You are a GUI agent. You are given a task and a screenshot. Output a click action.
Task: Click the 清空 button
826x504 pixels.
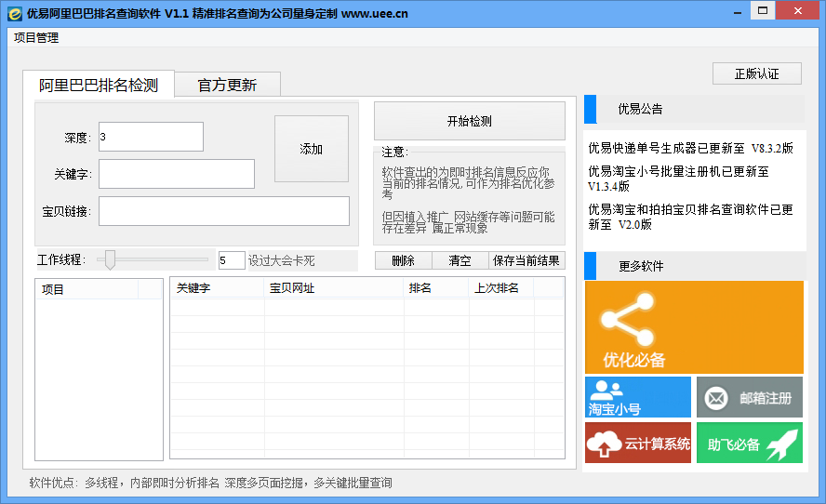point(460,260)
